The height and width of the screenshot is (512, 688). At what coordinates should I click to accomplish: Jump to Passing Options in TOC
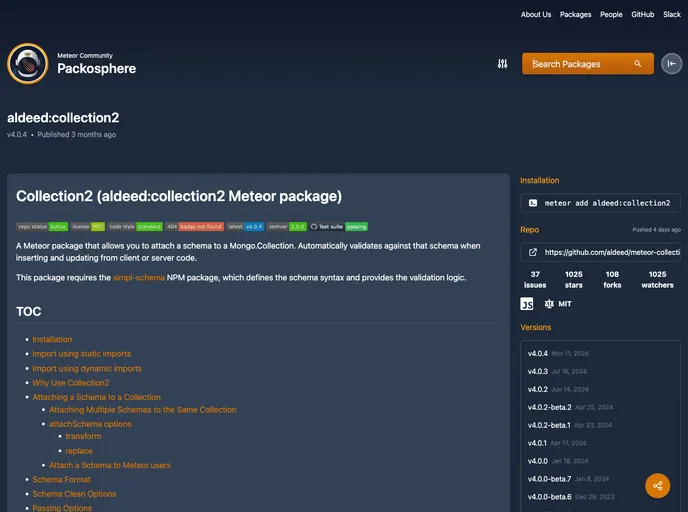pos(62,508)
